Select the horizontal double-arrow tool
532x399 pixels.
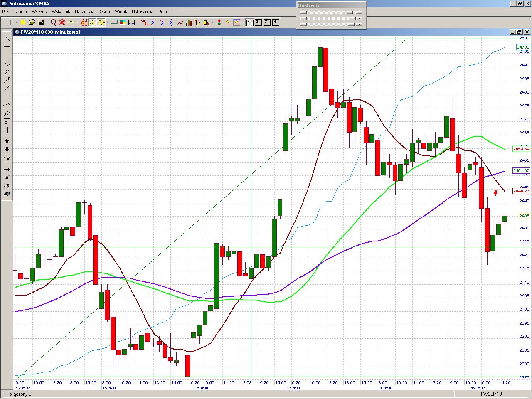(x=7, y=169)
